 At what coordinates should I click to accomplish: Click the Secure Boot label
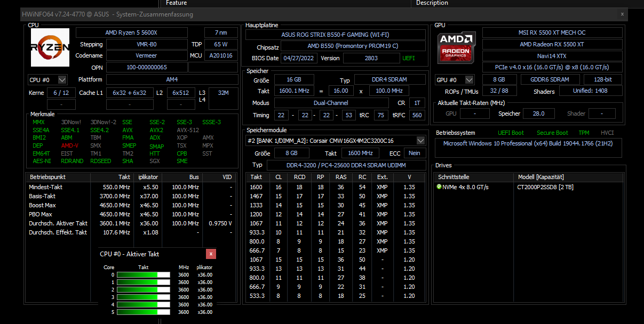point(553,133)
